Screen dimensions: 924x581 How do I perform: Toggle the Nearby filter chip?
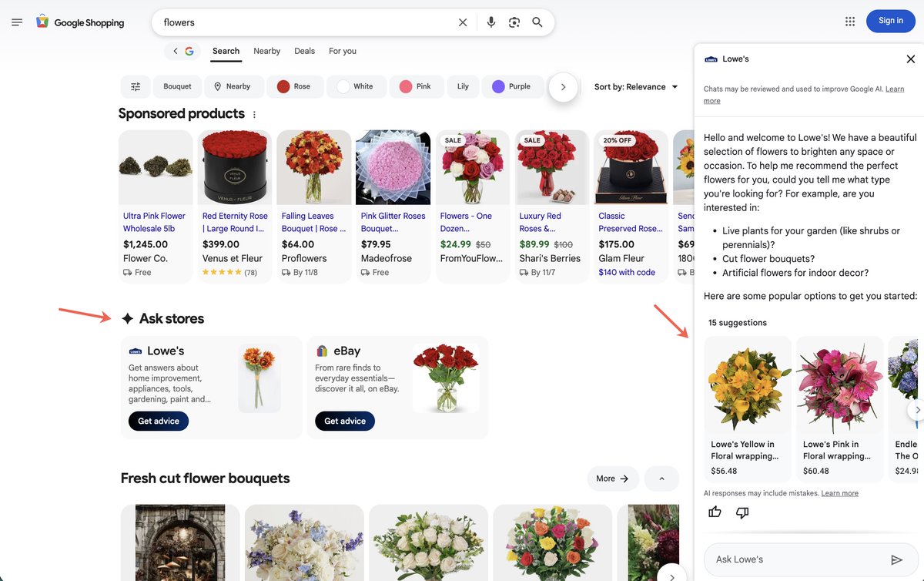(x=233, y=86)
